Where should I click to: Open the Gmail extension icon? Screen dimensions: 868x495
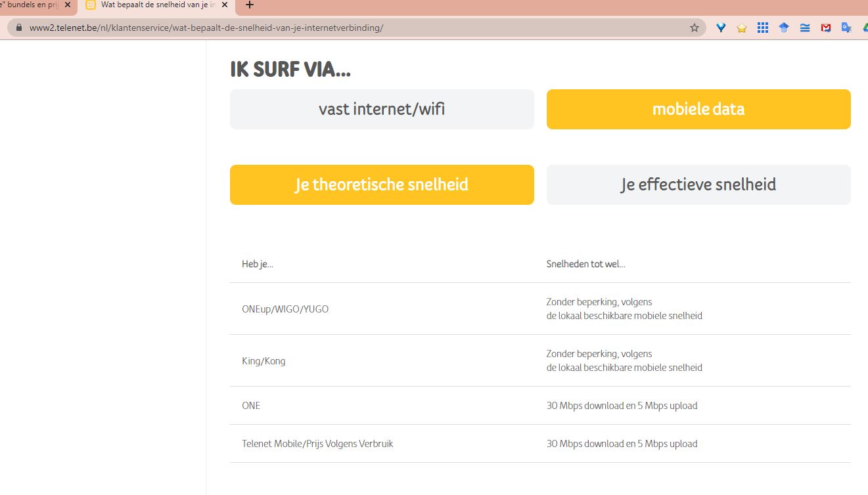(826, 28)
